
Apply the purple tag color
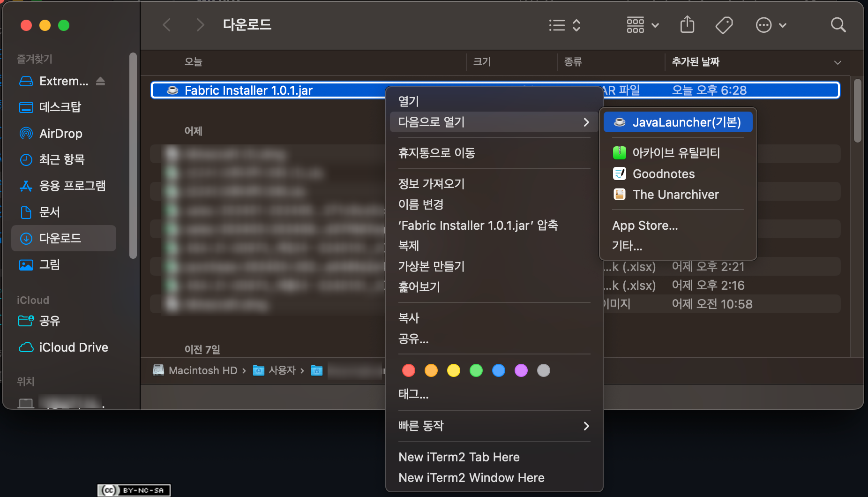coord(521,370)
